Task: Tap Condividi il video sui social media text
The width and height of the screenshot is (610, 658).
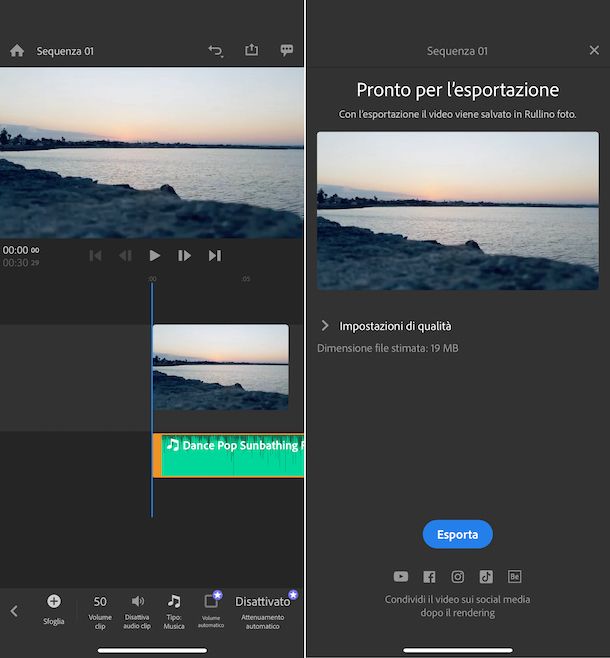Action: click(x=458, y=606)
